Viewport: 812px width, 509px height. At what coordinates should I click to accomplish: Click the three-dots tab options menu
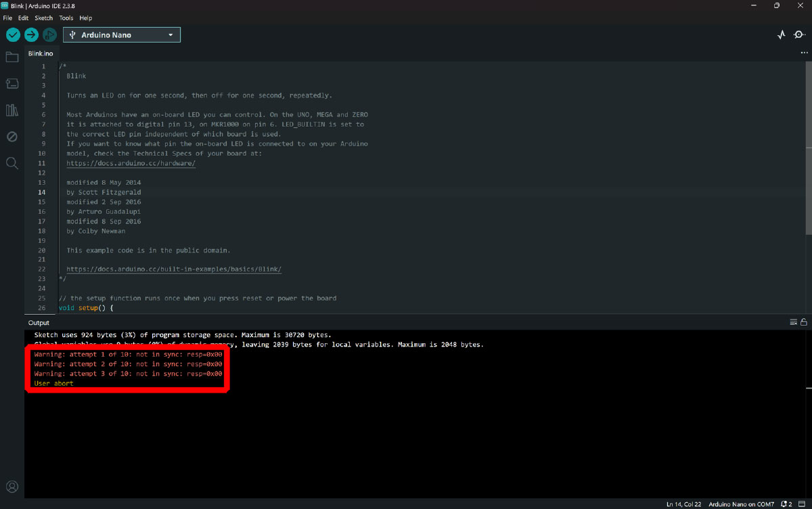click(804, 53)
